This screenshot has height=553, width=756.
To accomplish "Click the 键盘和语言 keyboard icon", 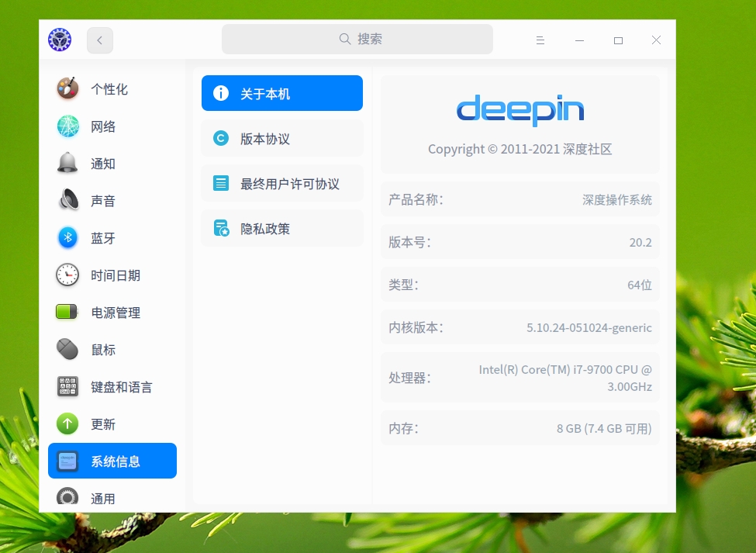I will 67,387.
